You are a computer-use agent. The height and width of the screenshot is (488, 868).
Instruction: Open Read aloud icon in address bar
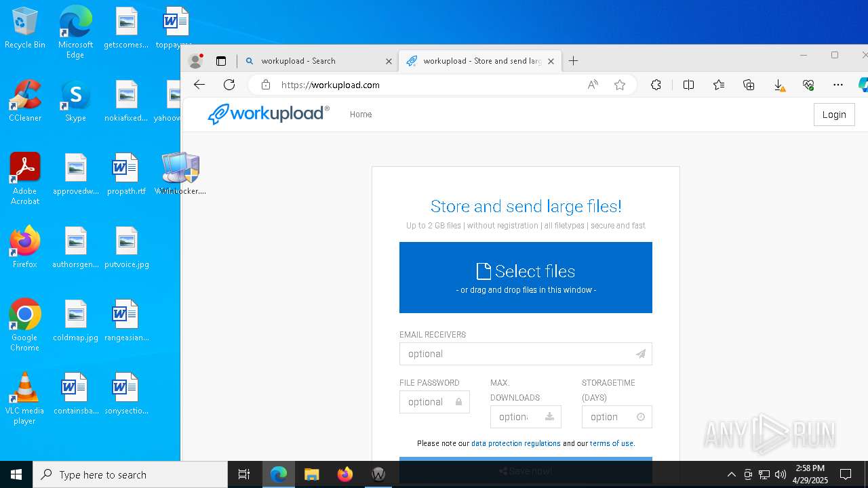pyautogui.click(x=593, y=85)
